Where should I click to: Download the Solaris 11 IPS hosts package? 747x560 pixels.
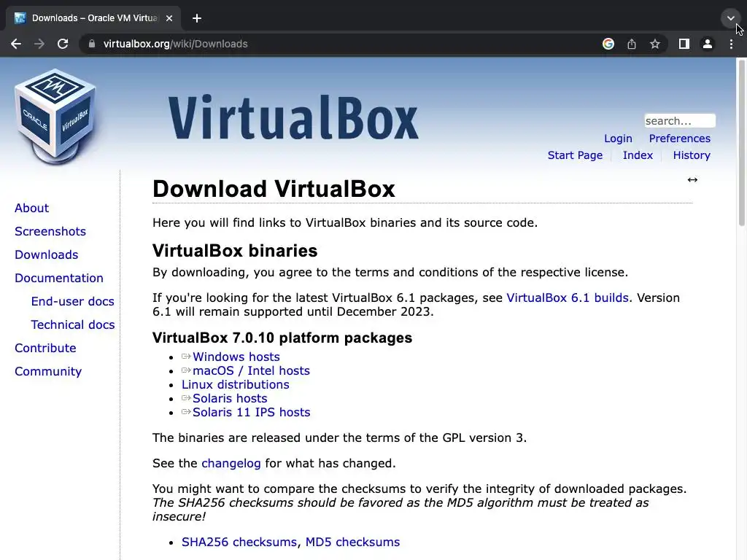coord(251,412)
